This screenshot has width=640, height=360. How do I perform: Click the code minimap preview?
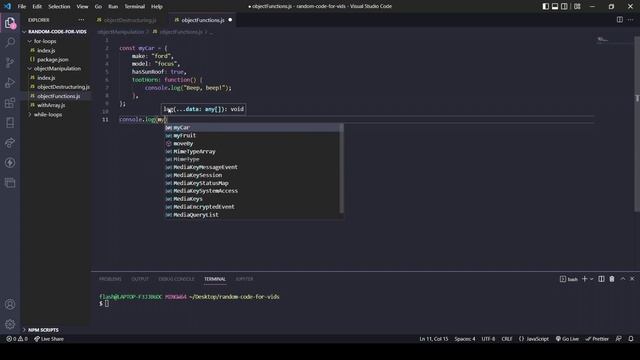pyautogui.click(x=602, y=40)
